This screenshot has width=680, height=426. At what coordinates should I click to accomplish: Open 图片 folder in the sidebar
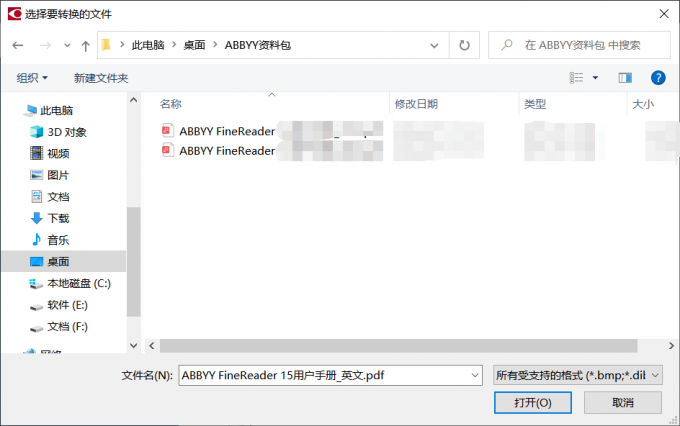point(58,175)
